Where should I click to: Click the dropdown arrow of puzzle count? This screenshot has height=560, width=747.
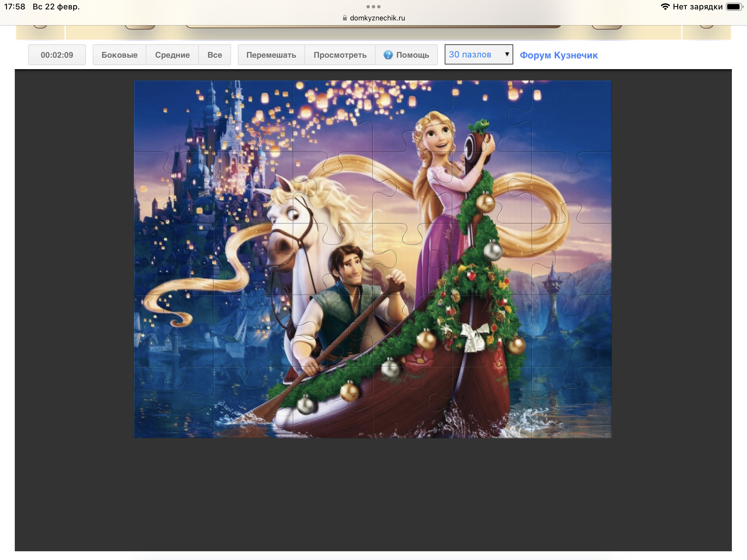(507, 54)
